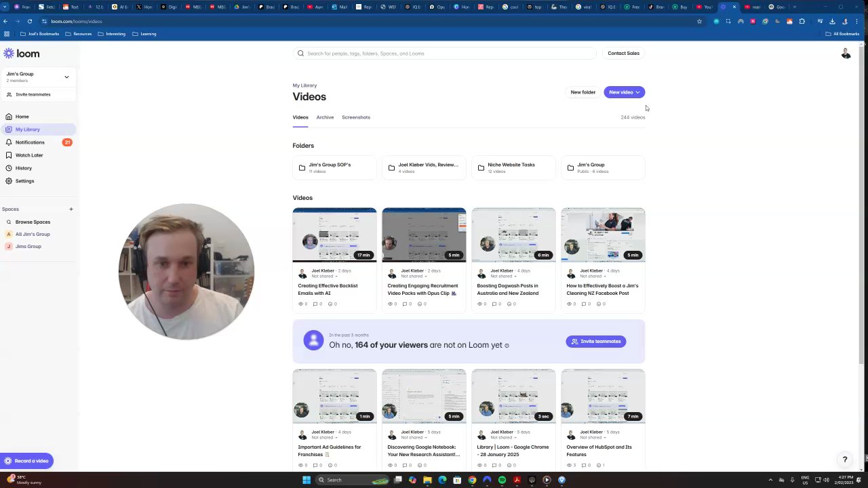This screenshot has height=488, width=868.
Task: Click the Record a video button
Action: (26, 461)
